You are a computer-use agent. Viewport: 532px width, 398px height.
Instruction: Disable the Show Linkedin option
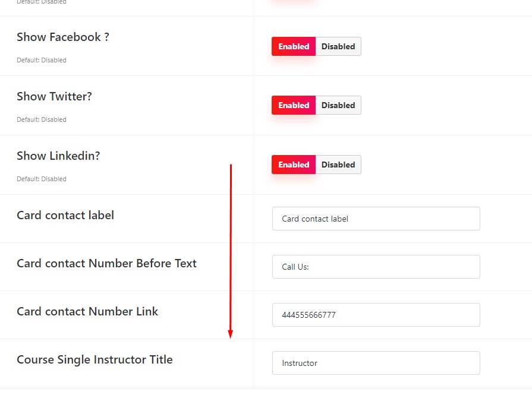[338, 165]
